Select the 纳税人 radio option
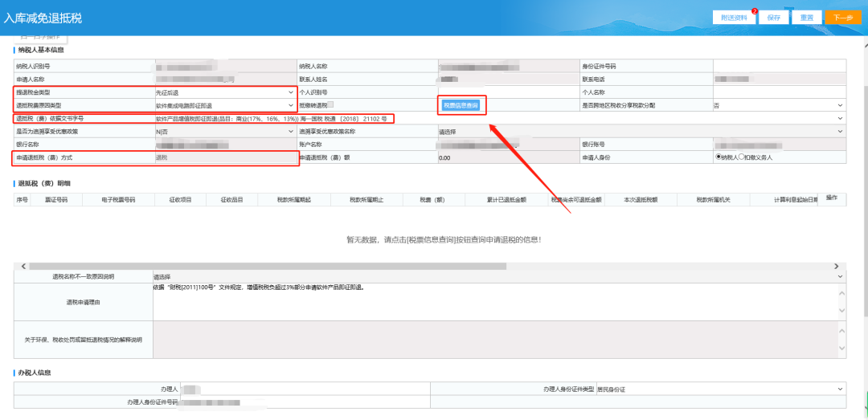The image size is (868, 420). pyautogui.click(x=719, y=157)
